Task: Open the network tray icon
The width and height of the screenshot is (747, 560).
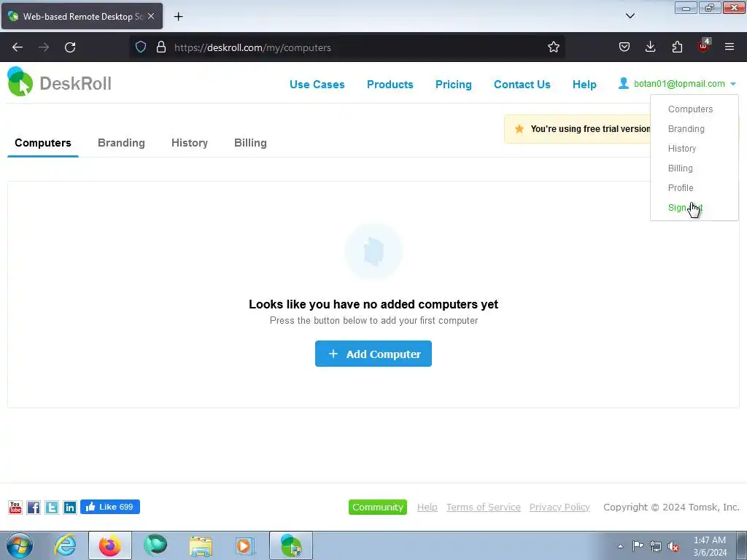Action: click(x=656, y=546)
